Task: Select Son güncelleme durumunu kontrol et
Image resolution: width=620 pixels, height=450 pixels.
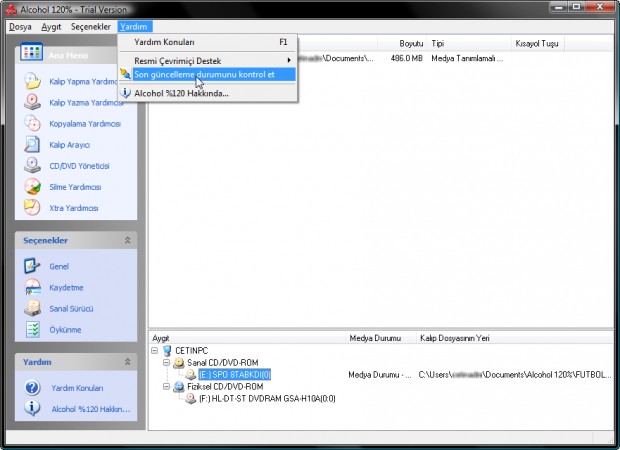Action: click(x=208, y=74)
